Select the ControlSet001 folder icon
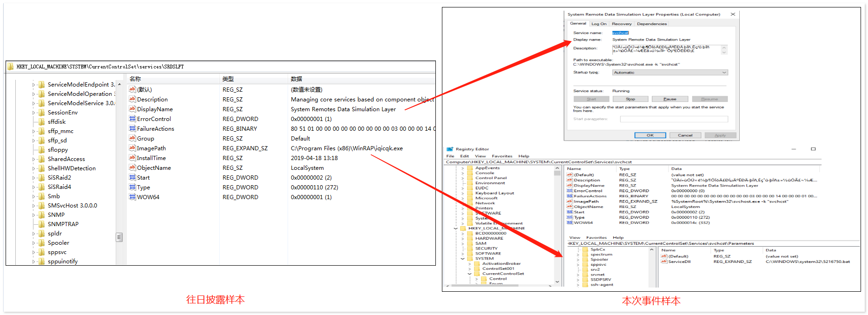Image resolution: width=868 pixels, height=315 pixels. pos(477,268)
